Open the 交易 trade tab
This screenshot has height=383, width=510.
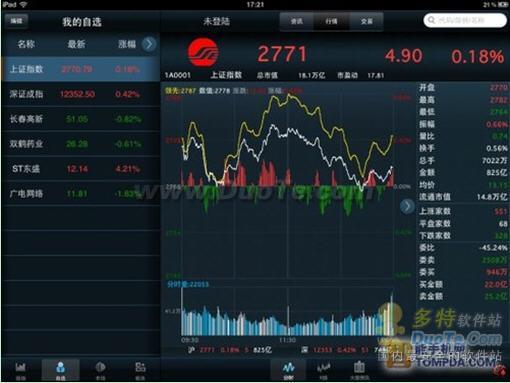[x=366, y=21]
